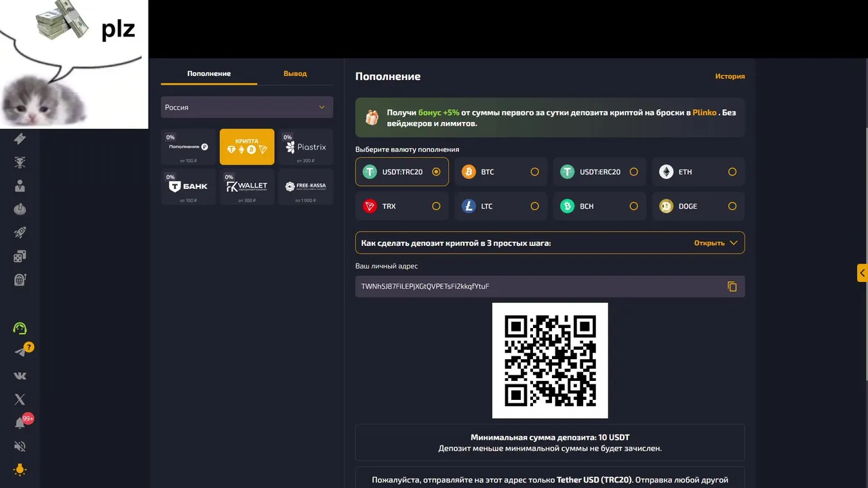868x488 pixels.
Task: Click the Dogecoin shiba coin icon
Action: pyautogui.click(x=666, y=206)
